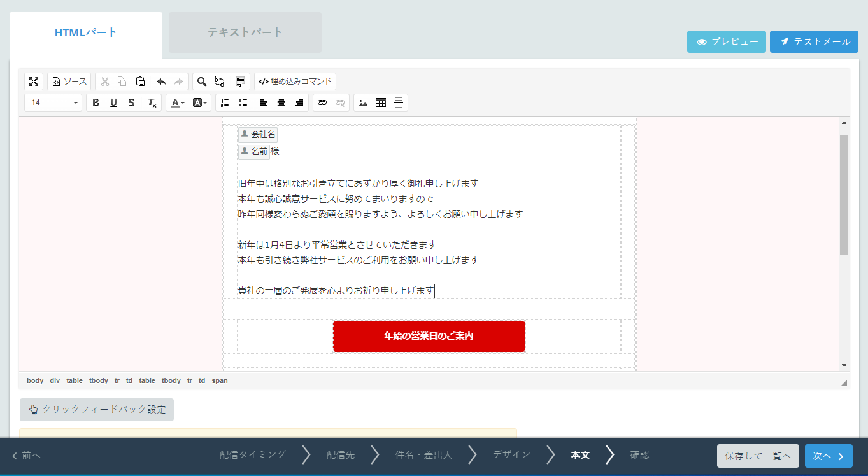Viewport: 868px width, 476px height.
Task: Proceed with the 次へ button
Action: pos(829,456)
